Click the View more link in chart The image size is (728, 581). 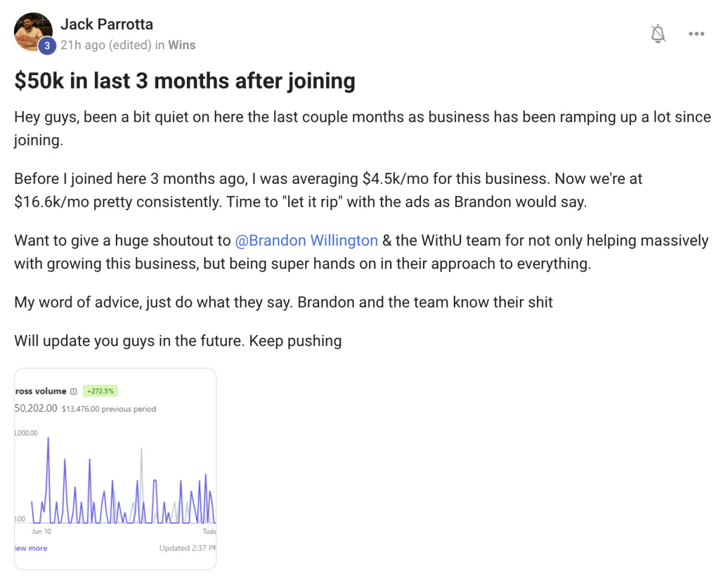(x=31, y=548)
